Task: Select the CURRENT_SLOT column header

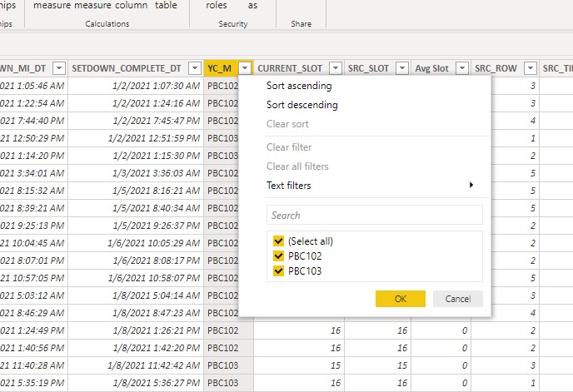Action: point(290,68)
